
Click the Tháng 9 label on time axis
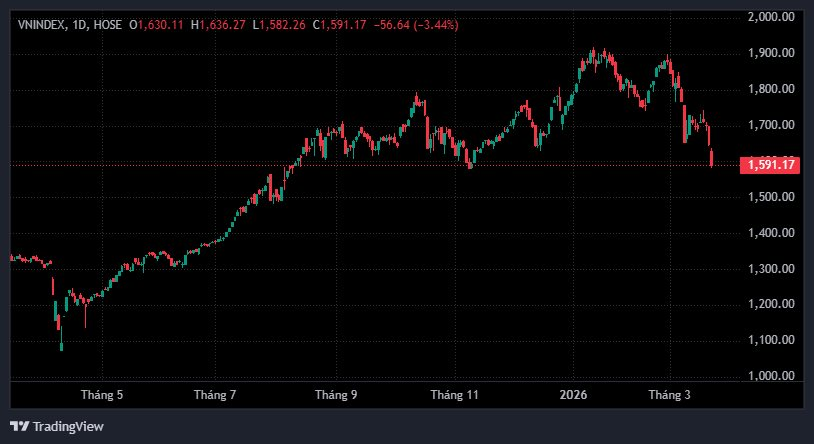pyautogui.click(x=336, y=395)
